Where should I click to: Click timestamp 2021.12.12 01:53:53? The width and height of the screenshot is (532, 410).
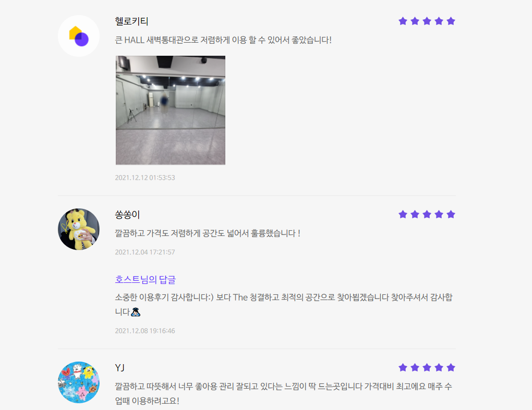[x=145, y=178]
